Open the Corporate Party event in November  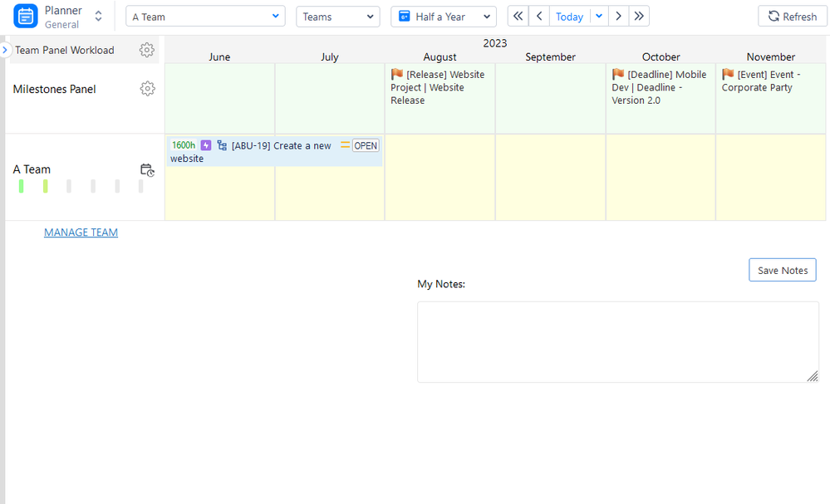(x=762, y=81)
